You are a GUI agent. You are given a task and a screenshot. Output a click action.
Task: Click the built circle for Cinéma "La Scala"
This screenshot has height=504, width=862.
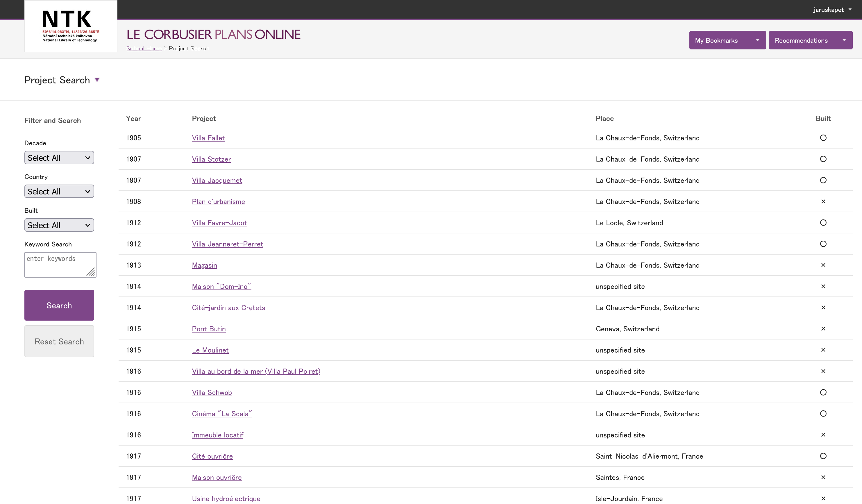(x=823, y=414)
